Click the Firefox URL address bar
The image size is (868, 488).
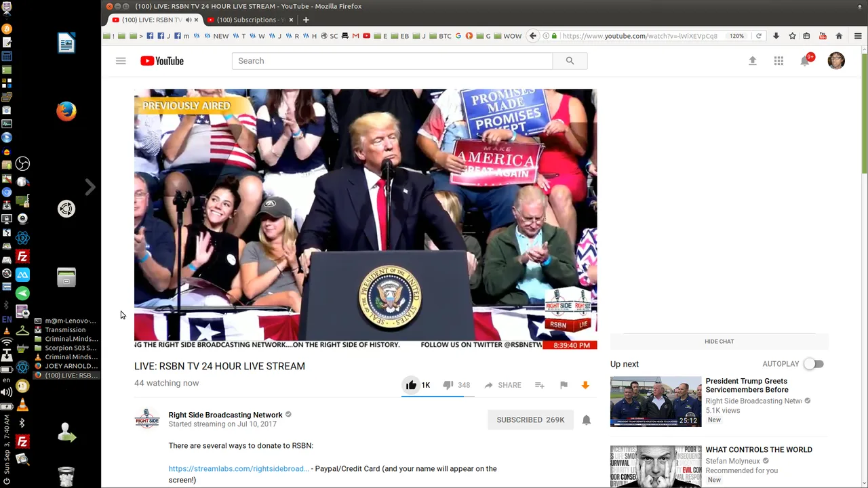click(639, 36)
